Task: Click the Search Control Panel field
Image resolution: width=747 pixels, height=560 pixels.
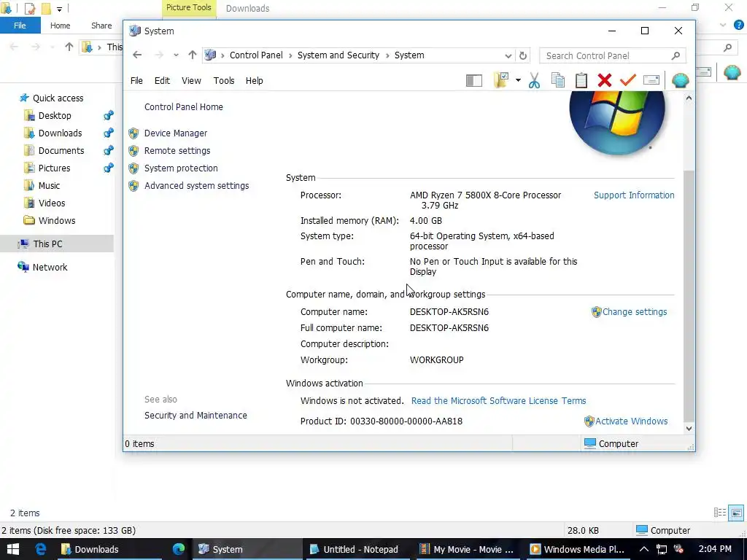Action: point(612,55)
